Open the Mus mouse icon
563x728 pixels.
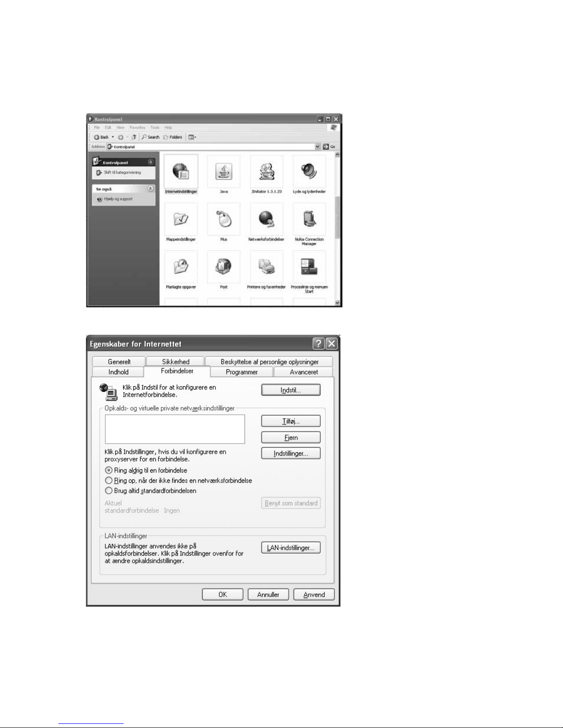224,222
